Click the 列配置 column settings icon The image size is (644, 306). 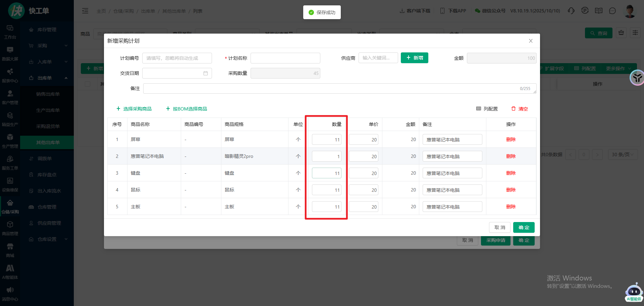(479, 108)
